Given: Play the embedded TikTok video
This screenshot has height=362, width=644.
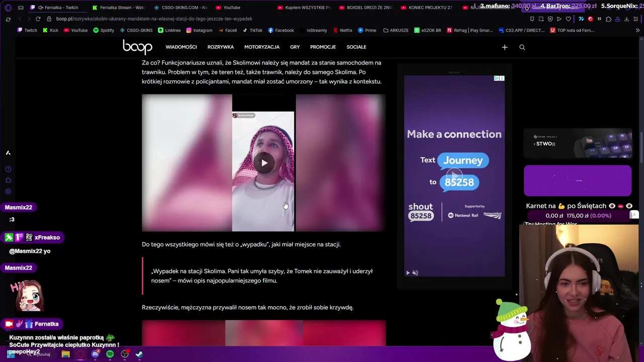Looking at the screenshot, I should pyautogui.click(x=264, y=163).
